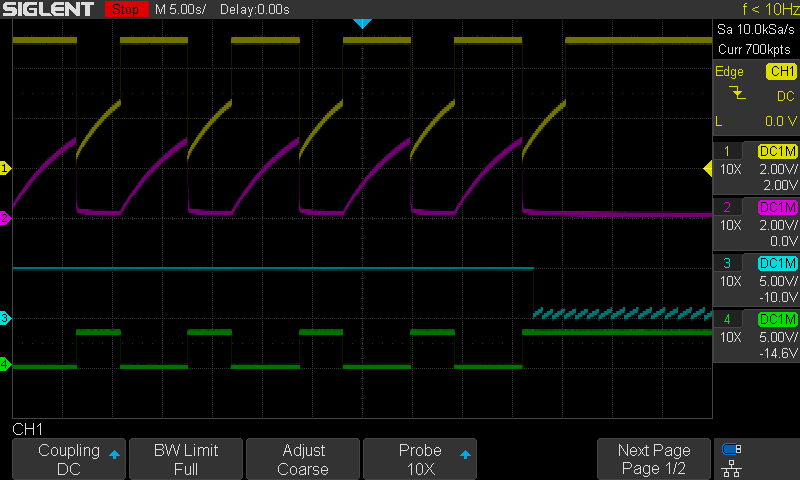Screen dimensions: 800x480
Task: Select the channel 4 number tab in side panel
Action: point(727,319)
